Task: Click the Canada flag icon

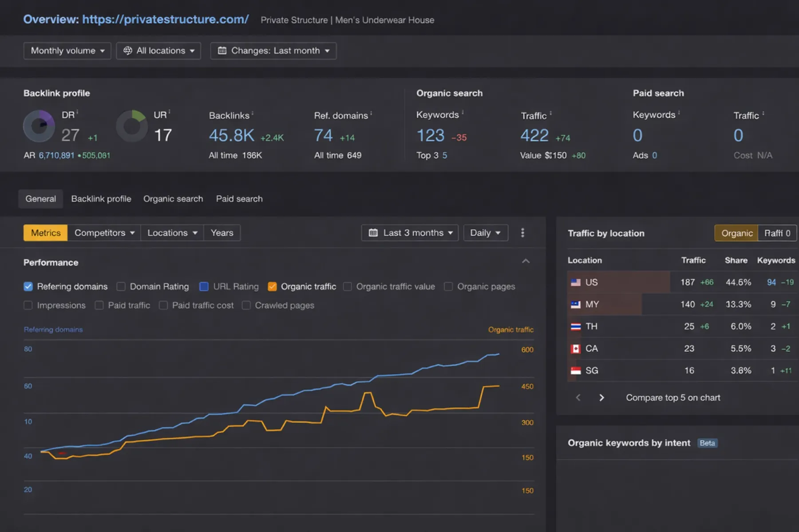Action: (x=576, y=349)
